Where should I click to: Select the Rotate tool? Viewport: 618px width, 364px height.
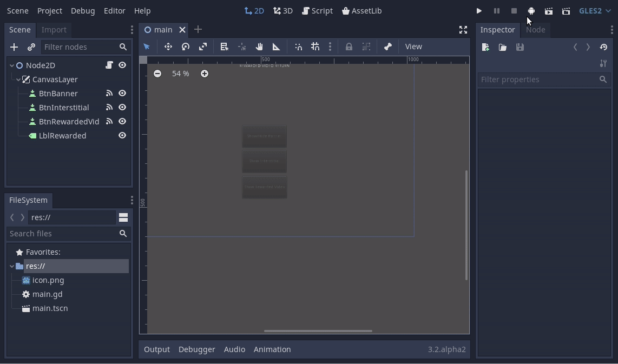click(186, 47)
